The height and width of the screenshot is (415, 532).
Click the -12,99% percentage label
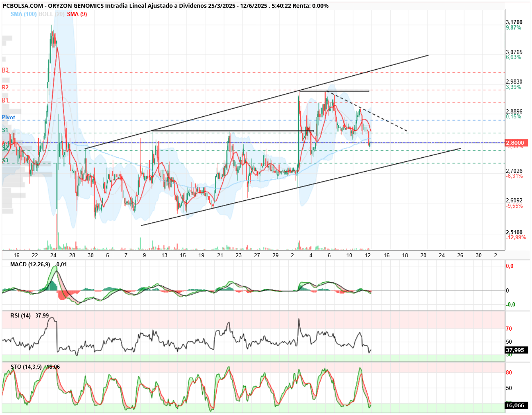516,238
